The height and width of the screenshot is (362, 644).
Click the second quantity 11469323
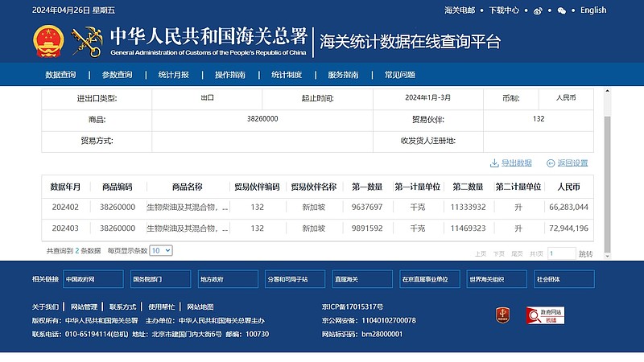pos(469,228)
